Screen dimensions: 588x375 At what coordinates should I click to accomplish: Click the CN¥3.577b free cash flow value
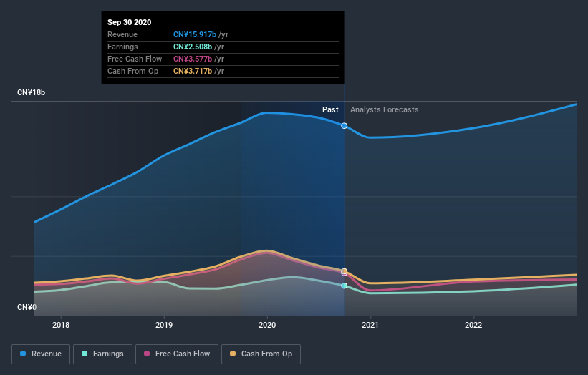193,59
